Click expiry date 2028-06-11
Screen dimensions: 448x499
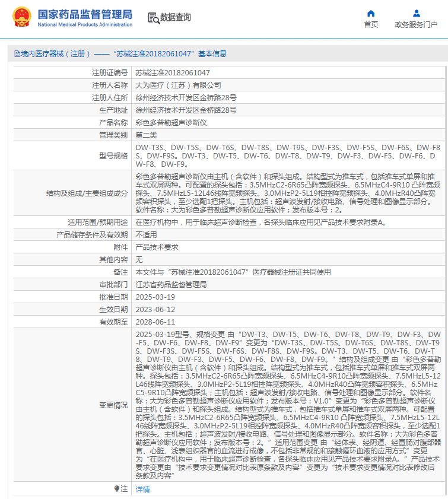pyautogui.click(x=155, y=322)
